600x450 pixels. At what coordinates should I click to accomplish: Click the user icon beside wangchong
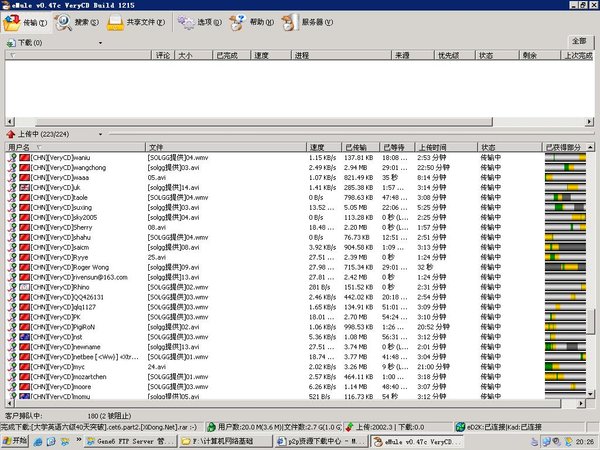[12, 168]
